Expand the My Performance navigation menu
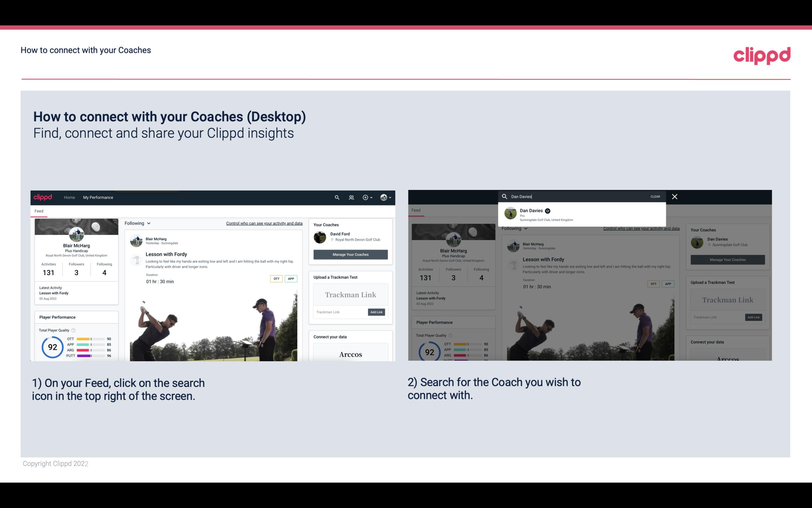The height and width of the screenshot is (508, 812). 98,197
